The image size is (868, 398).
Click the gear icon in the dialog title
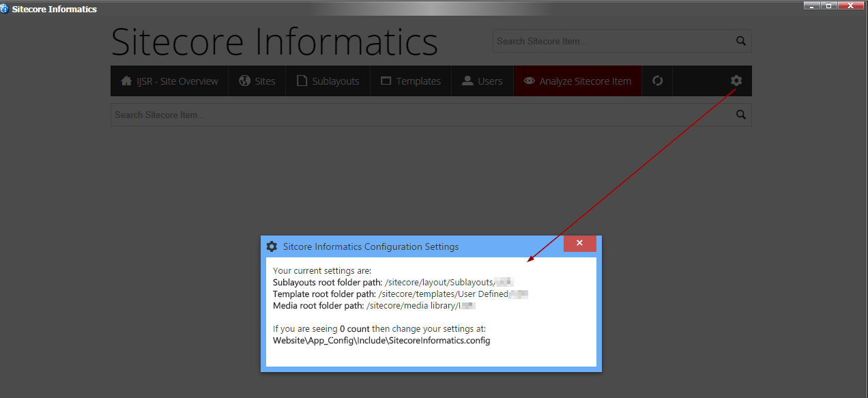[x=272, y=246]
